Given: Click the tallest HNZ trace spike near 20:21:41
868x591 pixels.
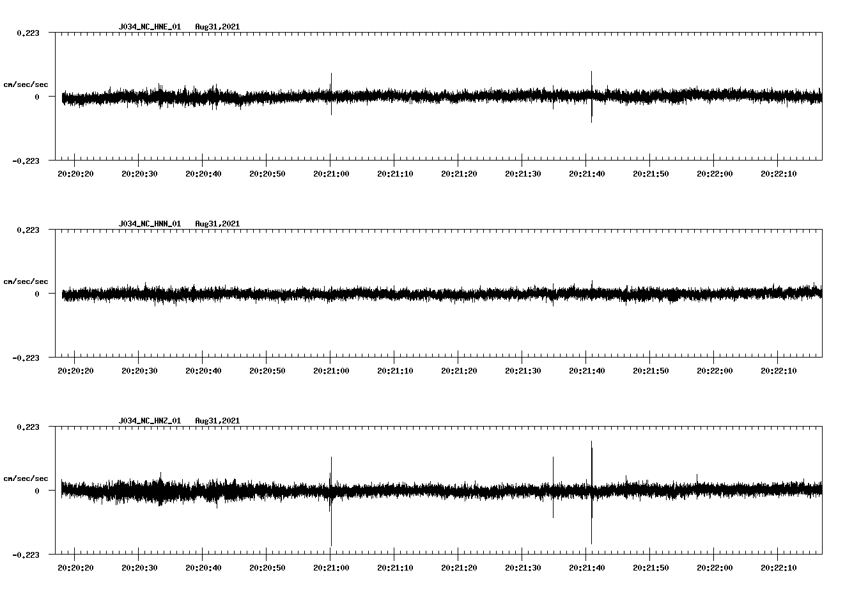Looking at the screenshot, I should click(592, 492).
